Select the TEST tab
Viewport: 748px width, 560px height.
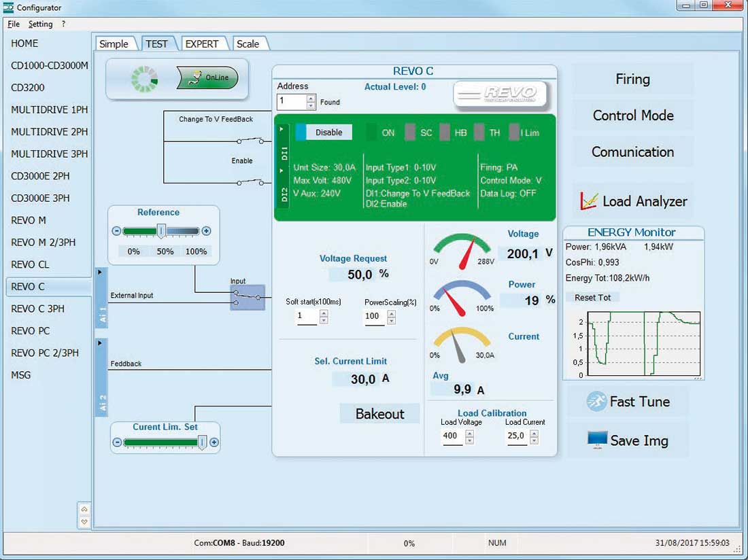(x=157, y=44)
